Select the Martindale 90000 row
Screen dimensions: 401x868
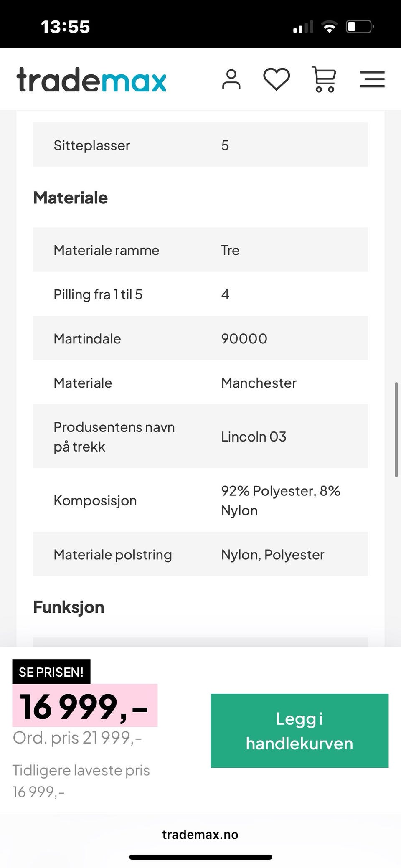pos(200,338)
